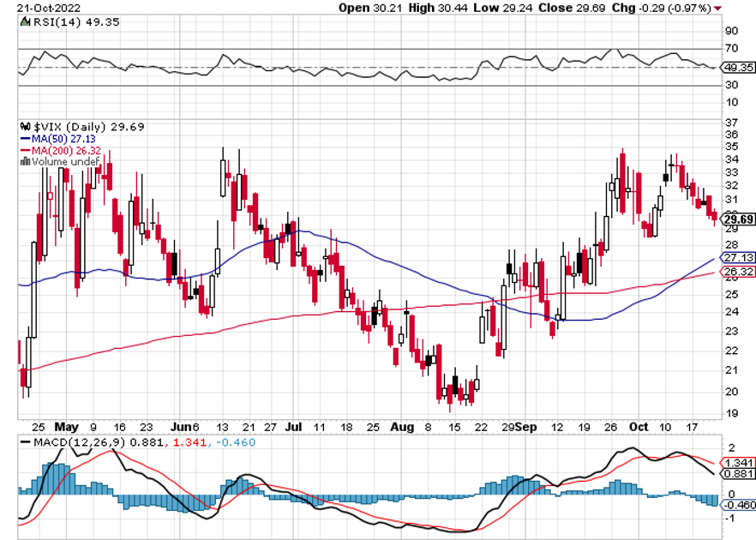This screenshot has height=540, width=756.
Task: Click the red 26.32 tag on right axis
Action: pos(737,272)
